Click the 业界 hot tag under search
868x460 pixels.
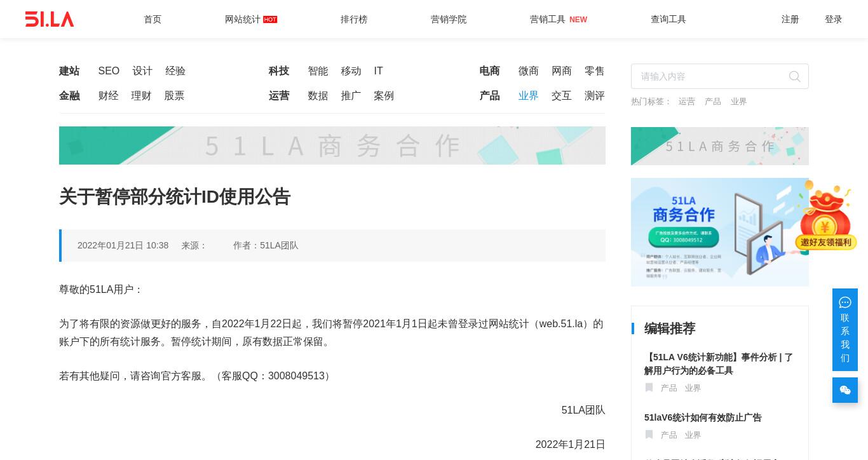[738, 102]
